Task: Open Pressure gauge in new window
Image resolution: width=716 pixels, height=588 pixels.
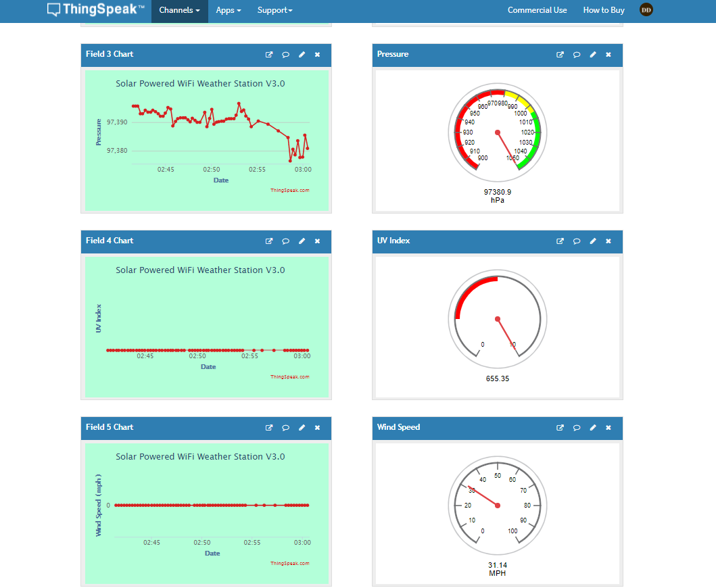Action: pyautogui.click(x=560, y=55)
